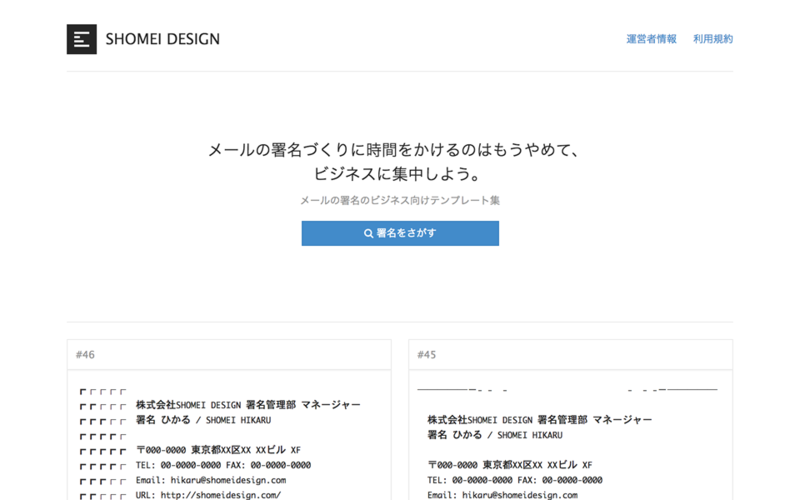Click the SHOMEI DESIGN site title

163,39
